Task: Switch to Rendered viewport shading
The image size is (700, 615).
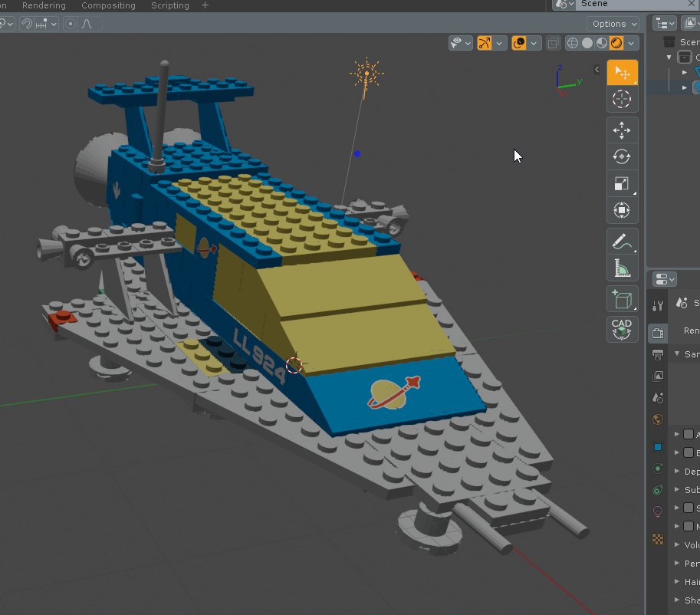Action: 616,43
